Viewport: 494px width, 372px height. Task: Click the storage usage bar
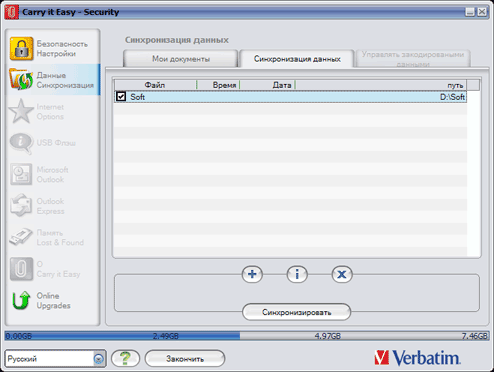tap(247, 336)
